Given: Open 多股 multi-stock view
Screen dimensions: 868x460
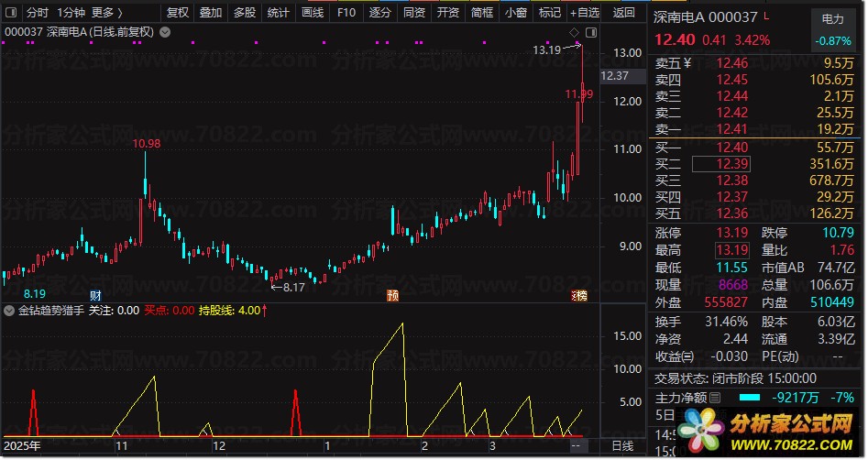Looking at the screenshot, I should click(x=245, y=12).
